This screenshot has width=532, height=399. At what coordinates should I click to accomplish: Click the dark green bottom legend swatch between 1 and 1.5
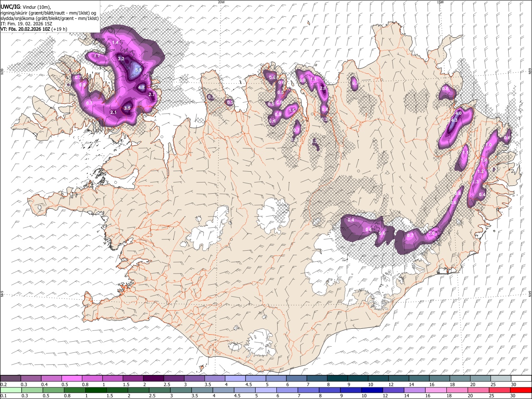point(96,390)
